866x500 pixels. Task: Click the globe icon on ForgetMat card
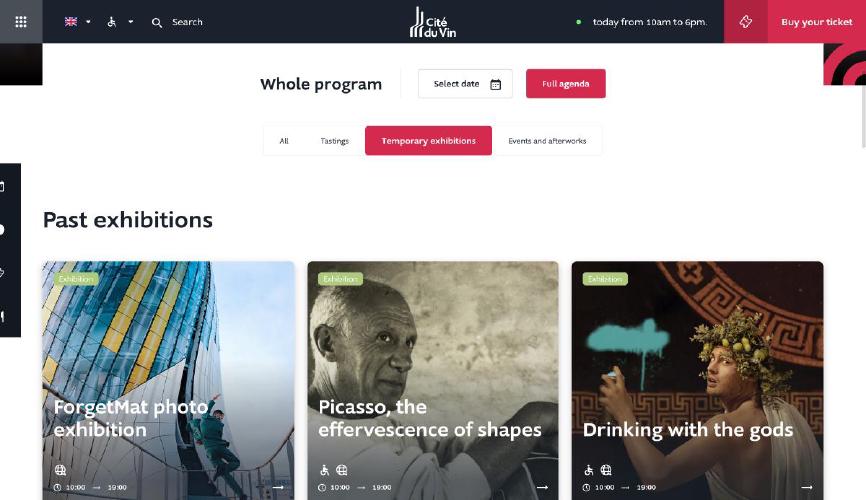click(x=60, y=470)
